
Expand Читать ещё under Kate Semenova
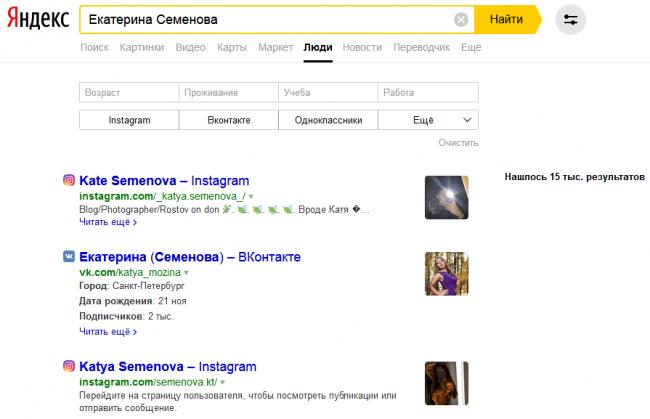tap(108, 222)
